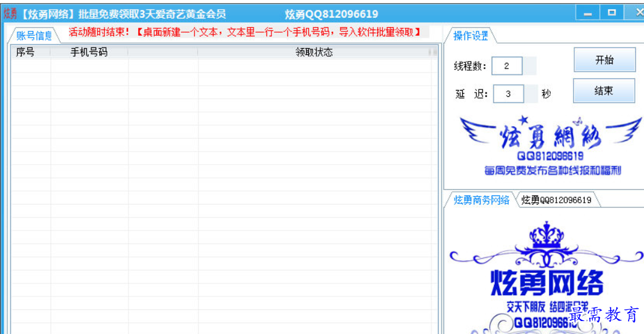The width and height of the screenshot is (644, 334).
Task: Click the 手机号码 column header
Action: [x=89, y=52]
